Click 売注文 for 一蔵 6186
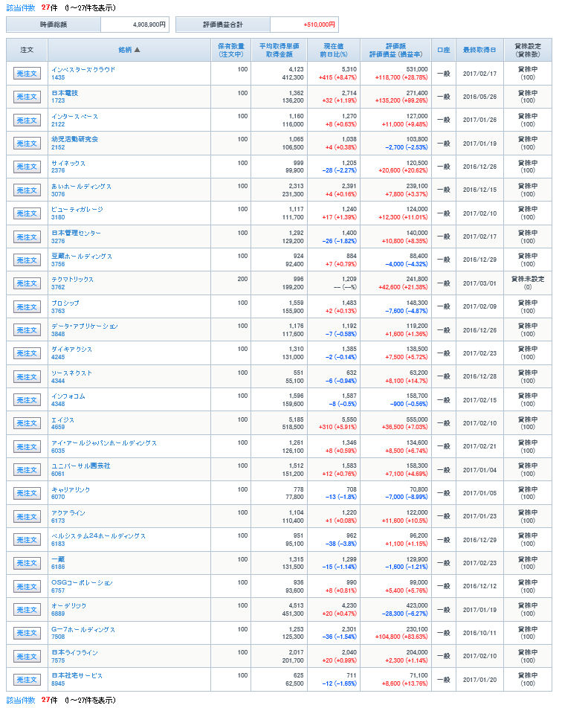The width and height of the screenshot is (588, 708). click(27, 563)
